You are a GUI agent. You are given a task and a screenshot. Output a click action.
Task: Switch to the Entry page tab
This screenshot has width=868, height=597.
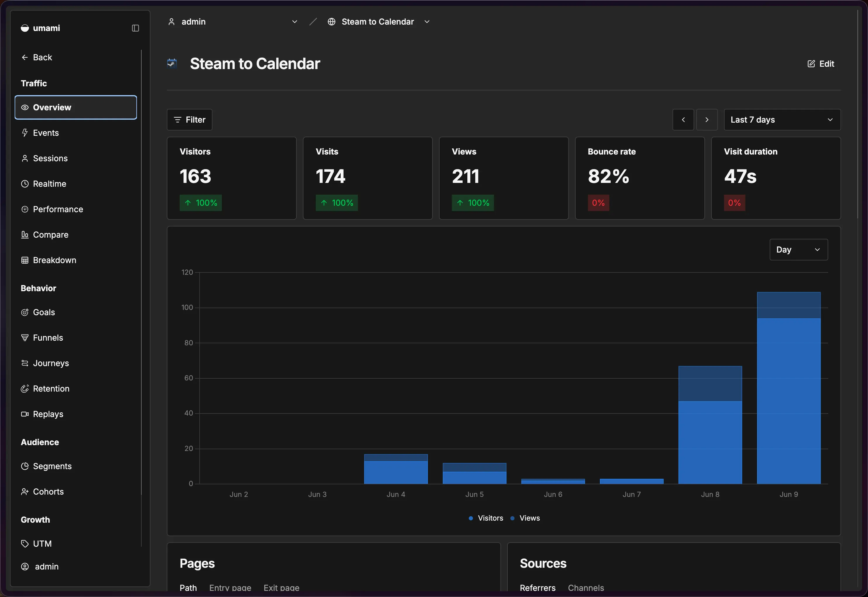pyautogui.click(x=230, y=588)
